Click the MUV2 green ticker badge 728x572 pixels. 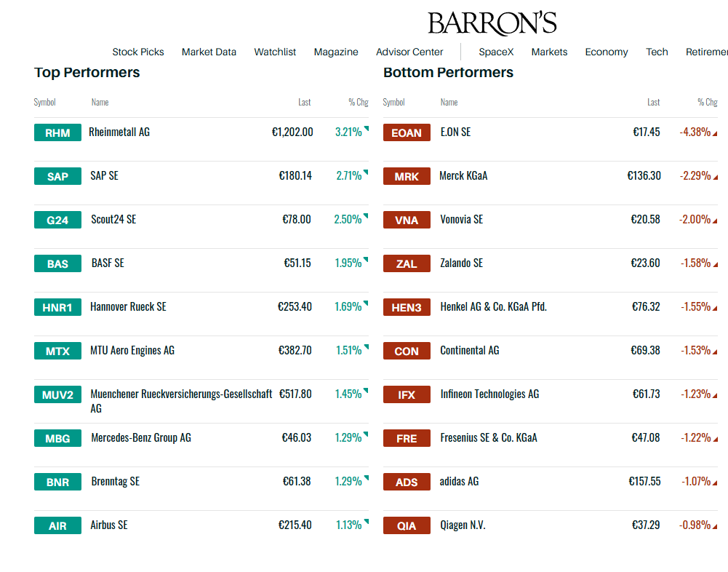point(57,394)
